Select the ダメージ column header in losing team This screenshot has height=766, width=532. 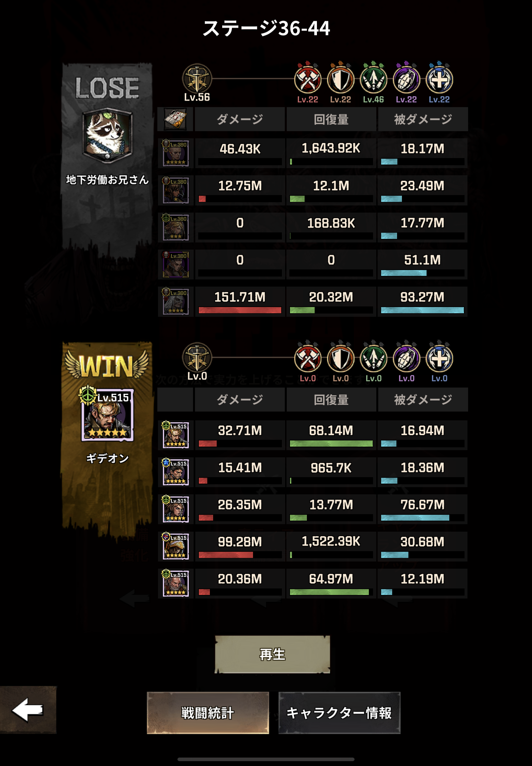tap(240, 119)
